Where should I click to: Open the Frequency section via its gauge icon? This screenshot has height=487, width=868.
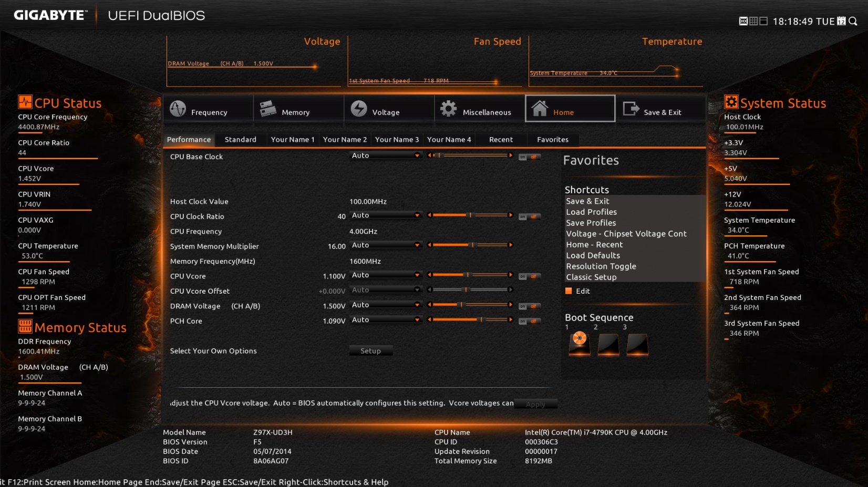[178, 108]
